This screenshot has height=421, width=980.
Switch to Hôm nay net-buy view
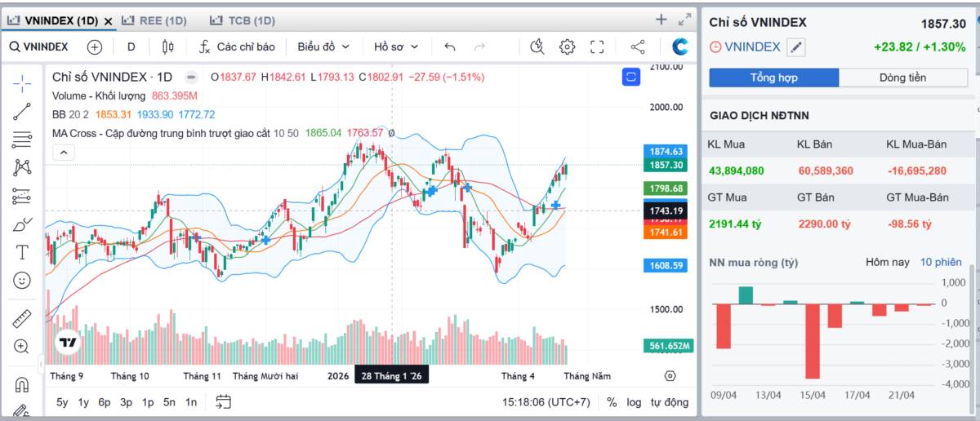point(887,262)
